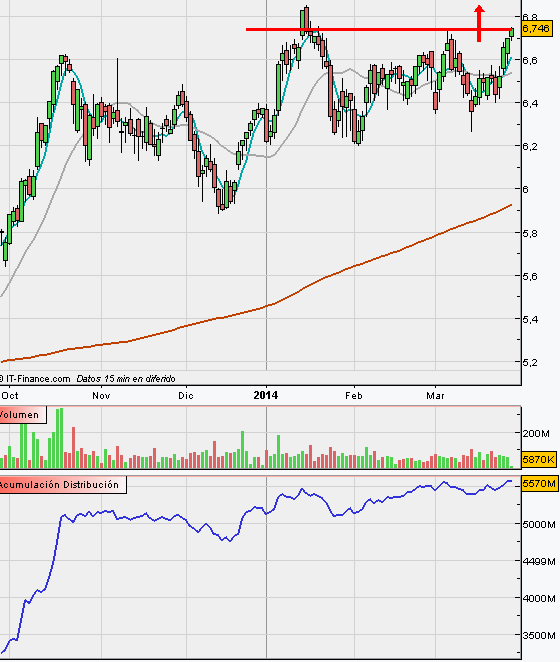This screenshot has width=560, height=662.
Task: Open the Acumulación Distribución panel label
Action: pyautogui.click(x=62, y=485)
